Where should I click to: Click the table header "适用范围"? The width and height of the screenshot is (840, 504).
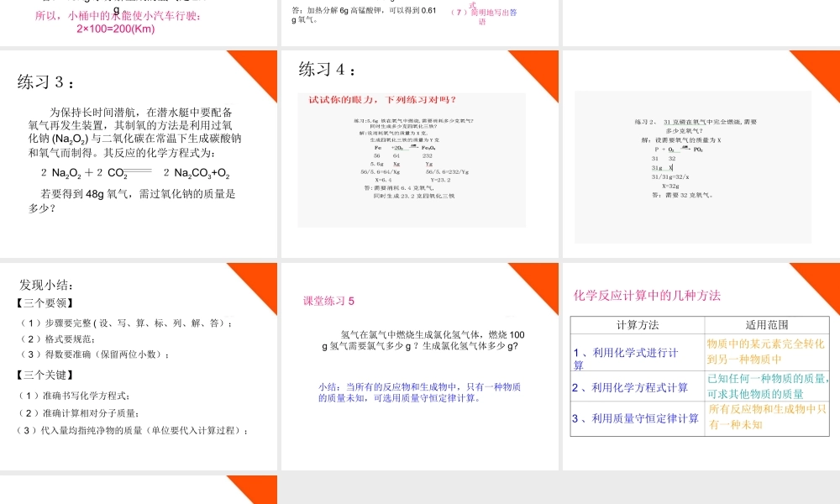pos(767,325)
